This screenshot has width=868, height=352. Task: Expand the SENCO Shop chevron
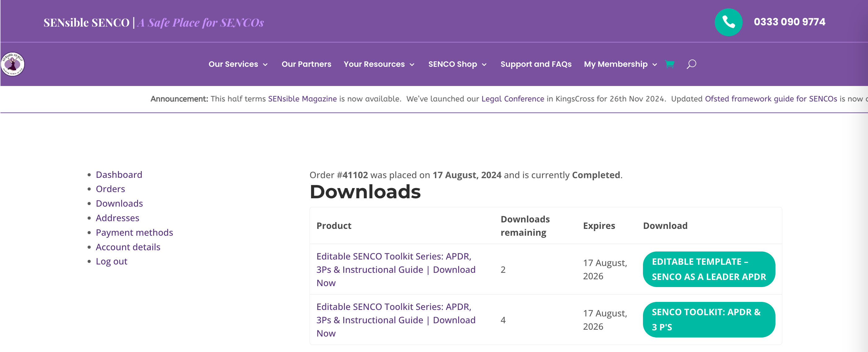pyautogui.click(x=484, y=65)
